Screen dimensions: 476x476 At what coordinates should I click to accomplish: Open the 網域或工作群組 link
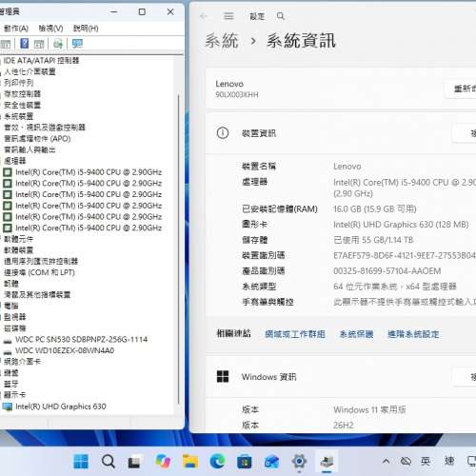[x=295, y=334]
